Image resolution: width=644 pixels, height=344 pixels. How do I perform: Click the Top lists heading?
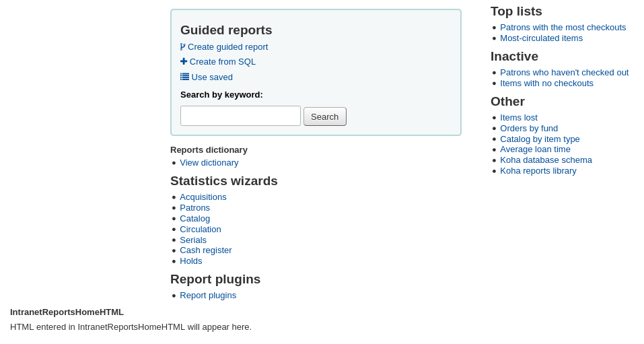516,11
